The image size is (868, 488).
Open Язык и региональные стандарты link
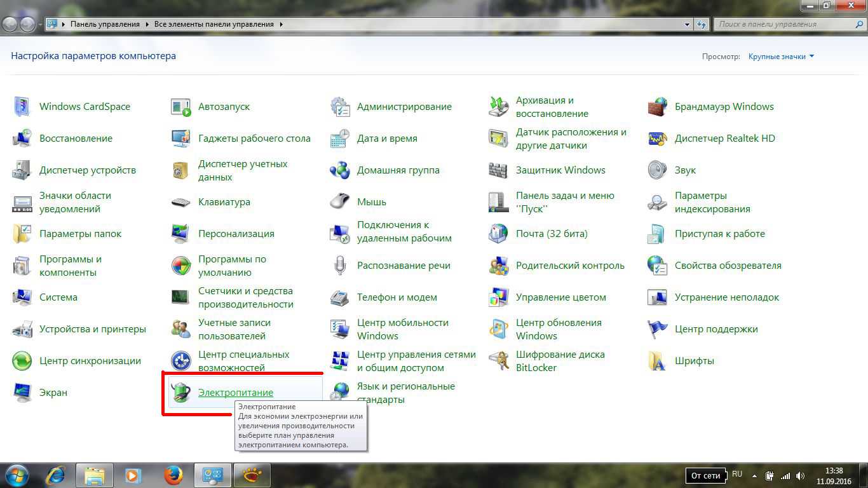(x=406, y=393)
